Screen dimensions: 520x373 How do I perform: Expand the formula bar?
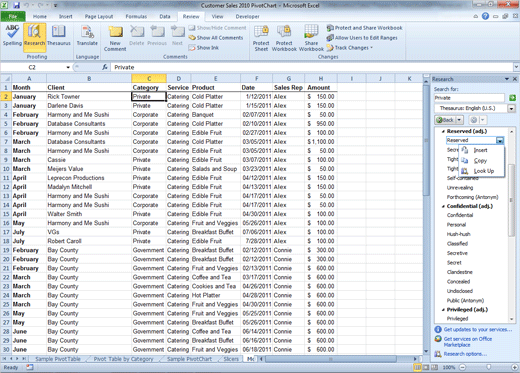pos(516,67)
